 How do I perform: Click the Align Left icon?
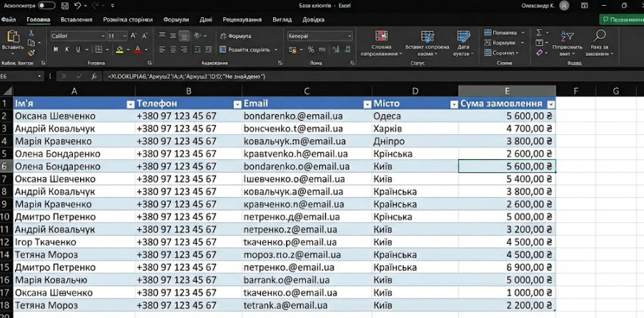[162, 50]
